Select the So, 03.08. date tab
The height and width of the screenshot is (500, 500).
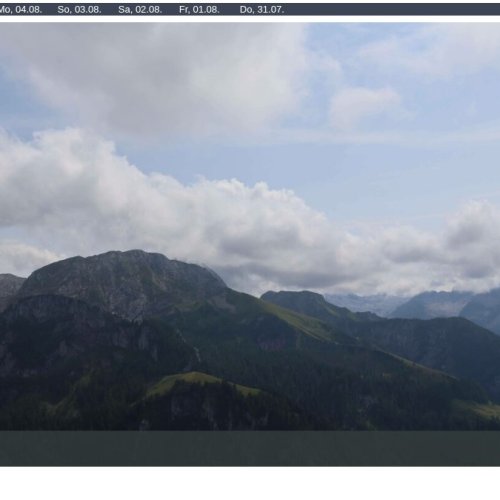pyautogui.click(x=79, y=10)
